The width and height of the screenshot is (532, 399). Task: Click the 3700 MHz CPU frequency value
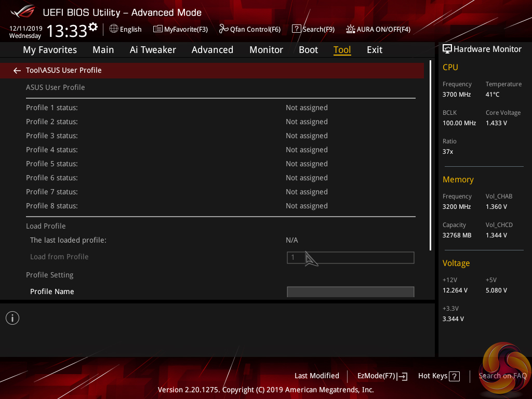(457, 95)
